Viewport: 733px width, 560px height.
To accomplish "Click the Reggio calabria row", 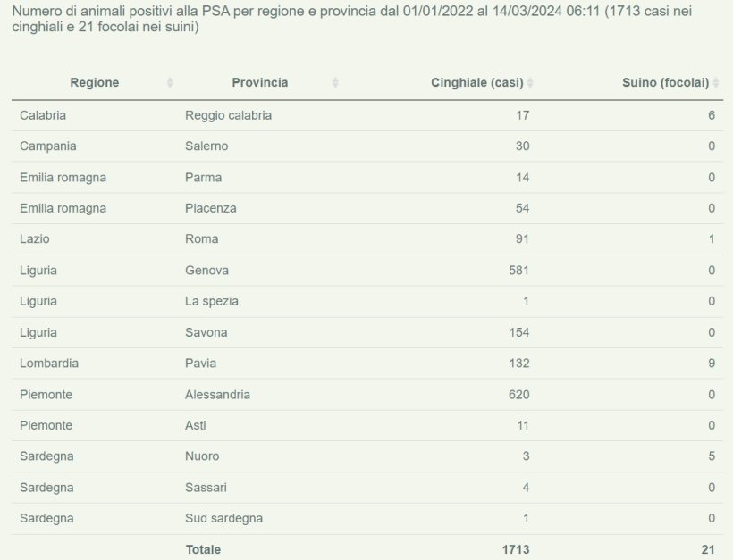I will 358,114.
